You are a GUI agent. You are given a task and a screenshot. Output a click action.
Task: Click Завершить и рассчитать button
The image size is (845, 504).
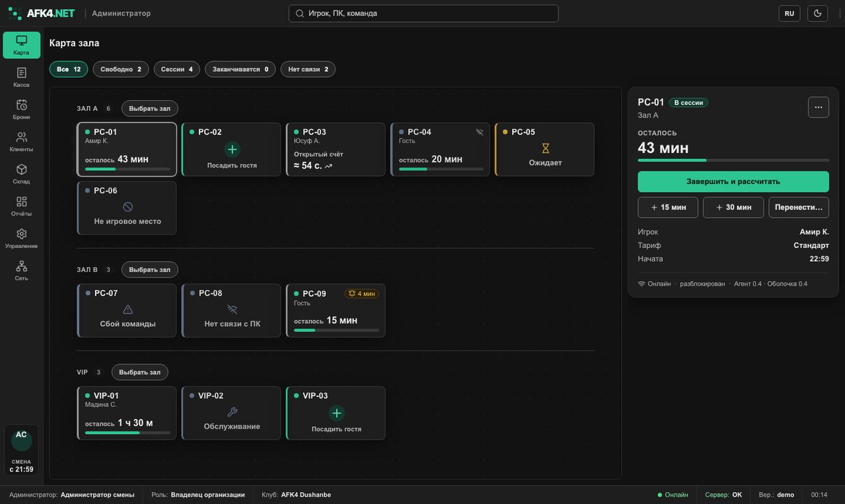pos(733,181)
